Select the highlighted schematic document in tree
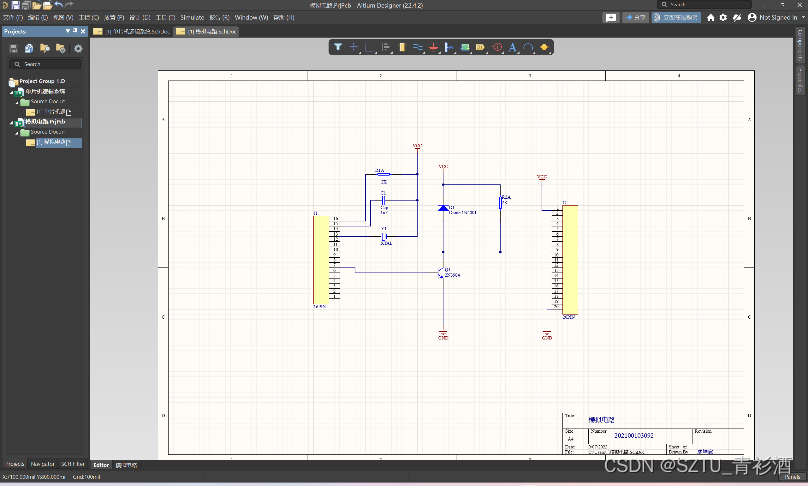The image size is (808, 486). click(54, 142)
